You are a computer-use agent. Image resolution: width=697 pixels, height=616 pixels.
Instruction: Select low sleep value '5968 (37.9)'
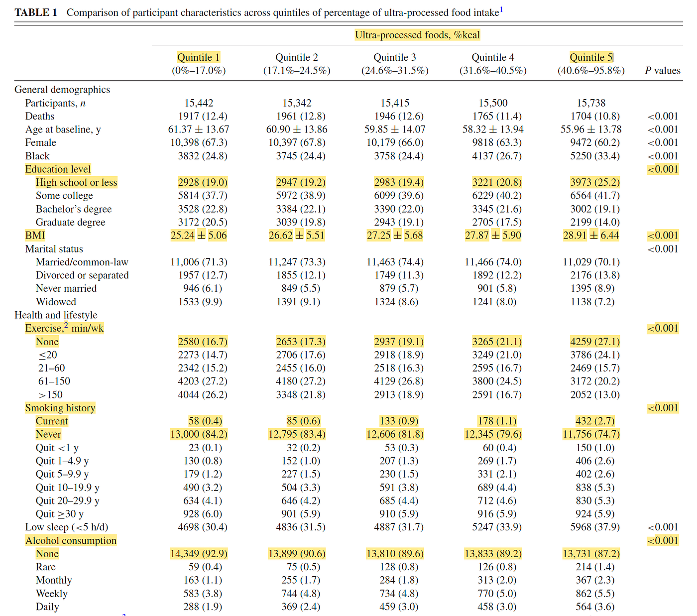pyautogui.click(x=595, y=527)
